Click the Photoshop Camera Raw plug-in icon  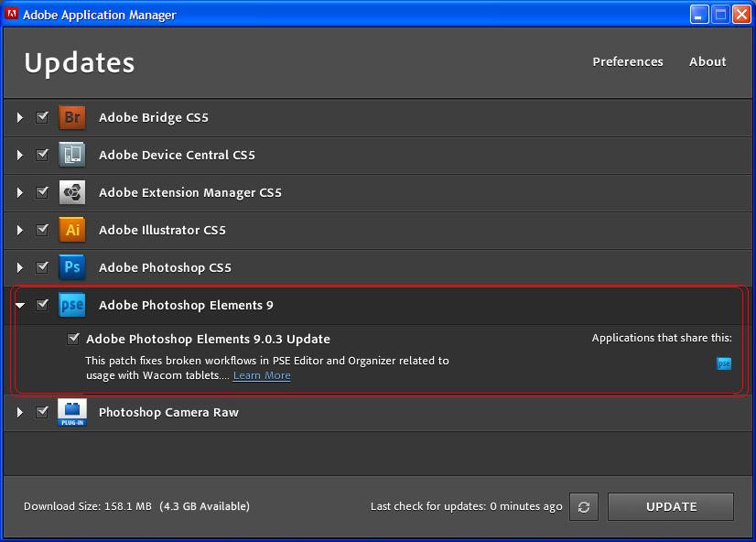pos(72,413)
